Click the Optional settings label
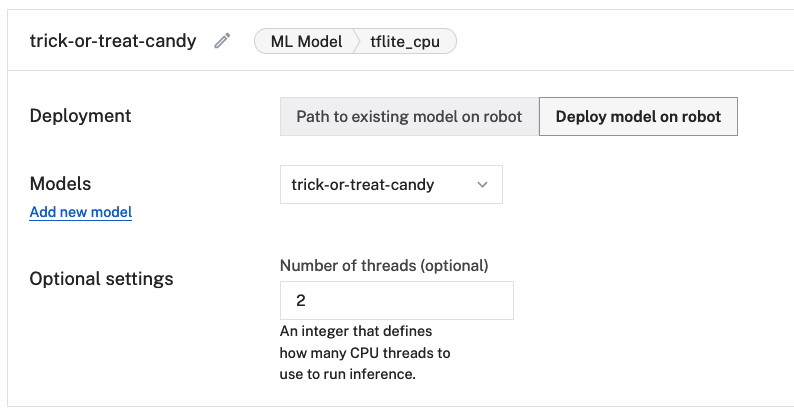This screenshot has width=794, height=418. point(102,278)
